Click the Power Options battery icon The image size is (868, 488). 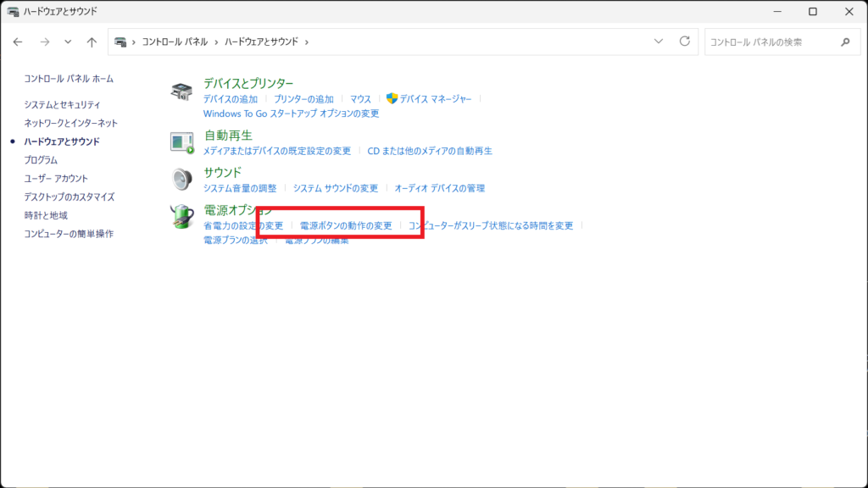coord(182,217)
